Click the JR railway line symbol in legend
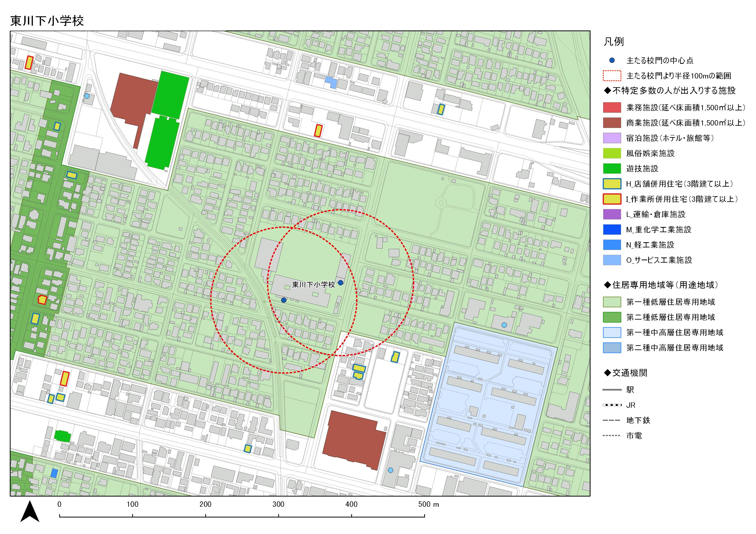 tap(612, 405)
